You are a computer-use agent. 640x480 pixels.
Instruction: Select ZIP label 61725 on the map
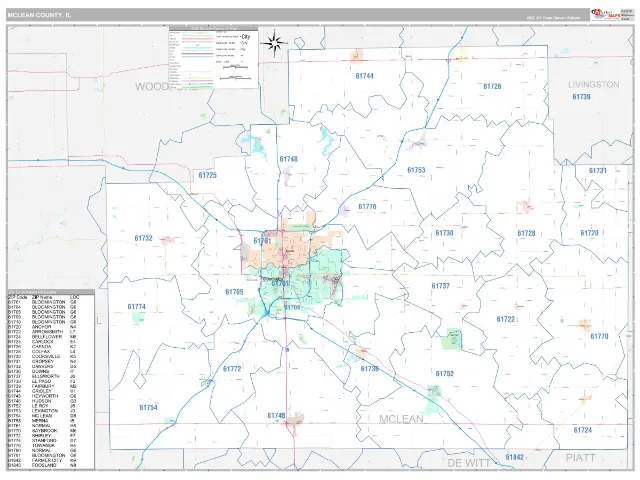[x=207, y=176]
